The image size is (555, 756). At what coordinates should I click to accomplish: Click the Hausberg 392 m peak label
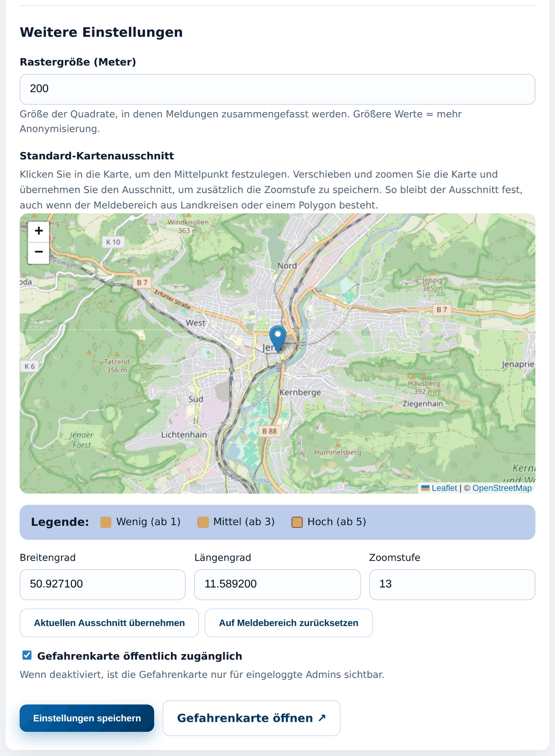[424, 387]
